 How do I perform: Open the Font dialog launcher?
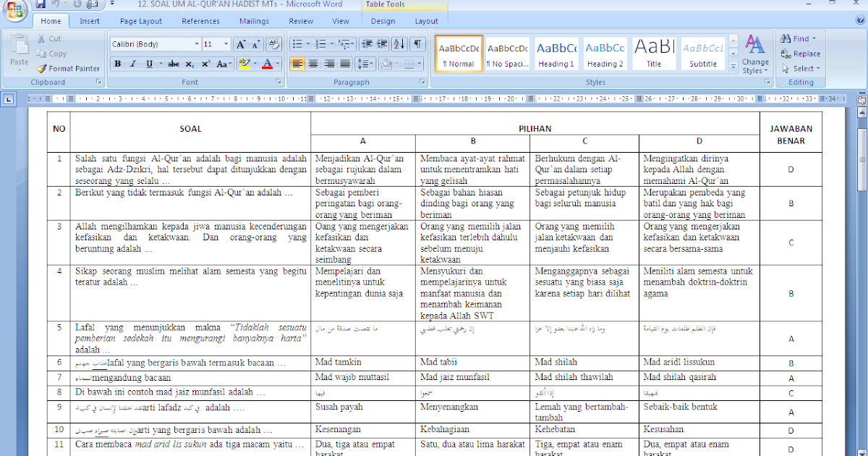point(279,83)
